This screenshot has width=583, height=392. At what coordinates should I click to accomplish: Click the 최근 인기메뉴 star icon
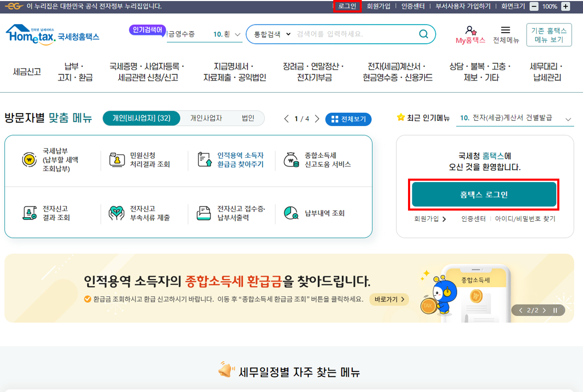pos(401,117)
